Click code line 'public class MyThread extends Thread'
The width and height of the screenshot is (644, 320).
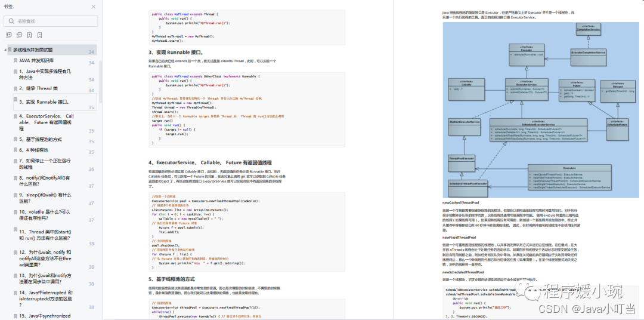[x=184, y=14]
